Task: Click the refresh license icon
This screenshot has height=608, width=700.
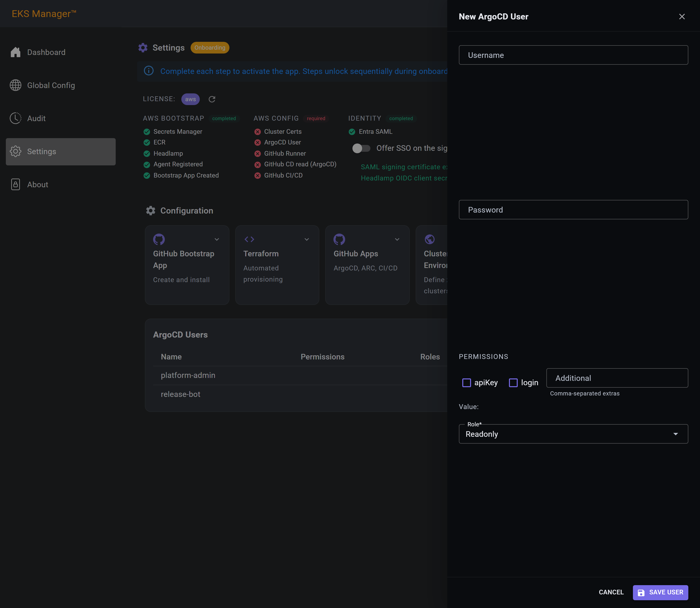Action: (x=212, y=99)
